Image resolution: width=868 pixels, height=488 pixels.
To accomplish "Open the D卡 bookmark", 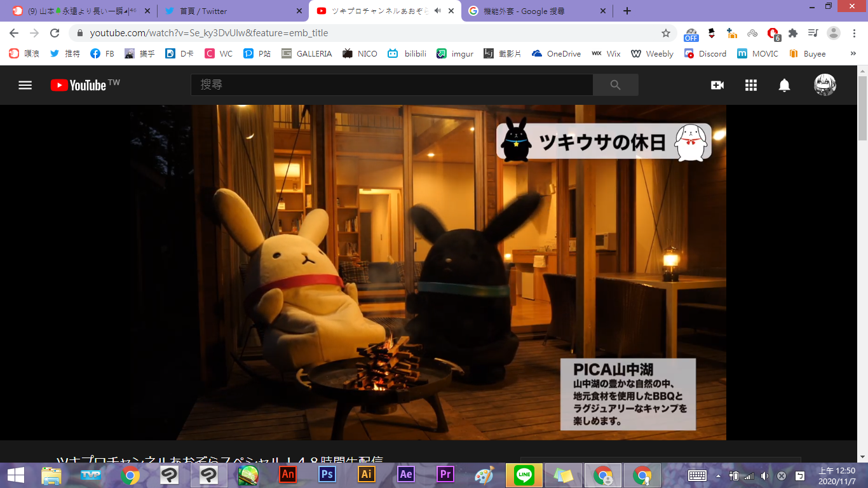I will pos(180,54).
